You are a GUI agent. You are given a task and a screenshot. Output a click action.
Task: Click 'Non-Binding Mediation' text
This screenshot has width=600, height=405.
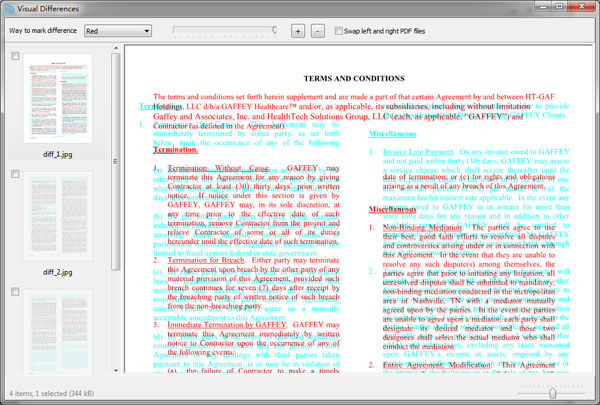[422, 228]
